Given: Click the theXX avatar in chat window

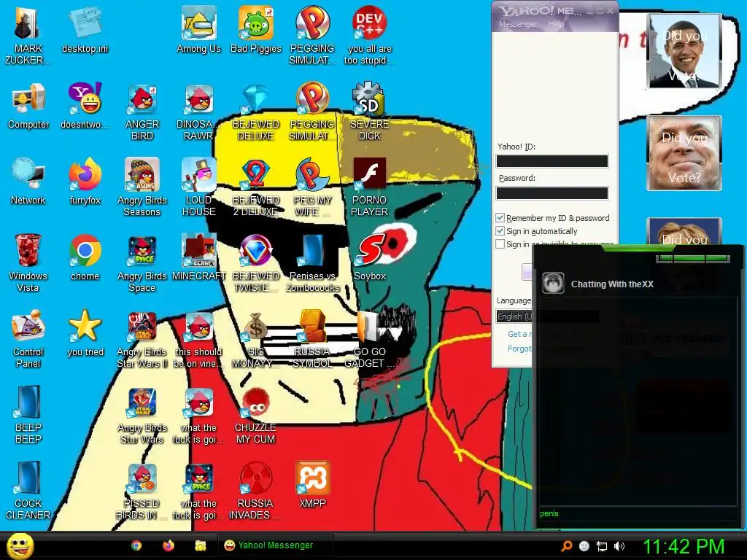Looking at the screenshot, I should pos(553,284).
